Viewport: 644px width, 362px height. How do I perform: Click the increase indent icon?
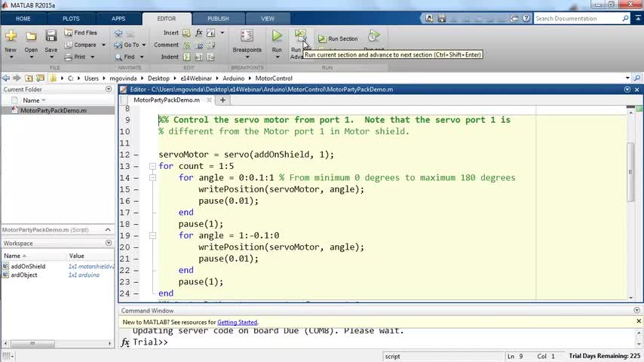point(199,57)
